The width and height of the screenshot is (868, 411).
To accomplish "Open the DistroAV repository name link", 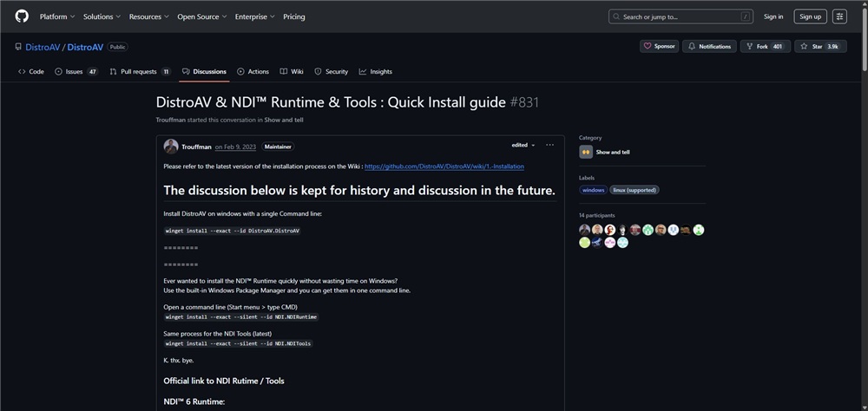I will click(85, 47).
